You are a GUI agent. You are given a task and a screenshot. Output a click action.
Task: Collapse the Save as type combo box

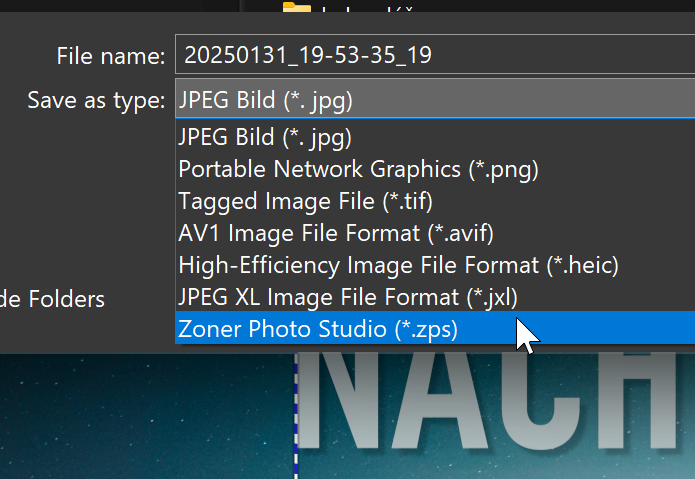[x=430, y=100]
